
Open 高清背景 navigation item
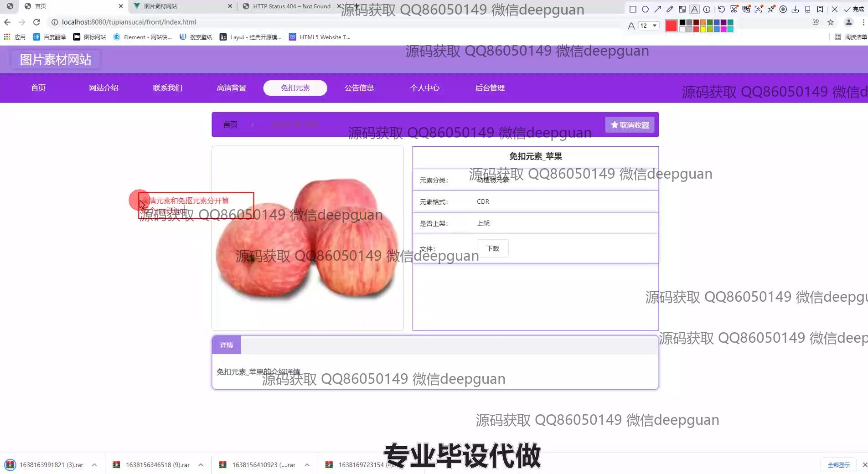(x=231, y=88)
